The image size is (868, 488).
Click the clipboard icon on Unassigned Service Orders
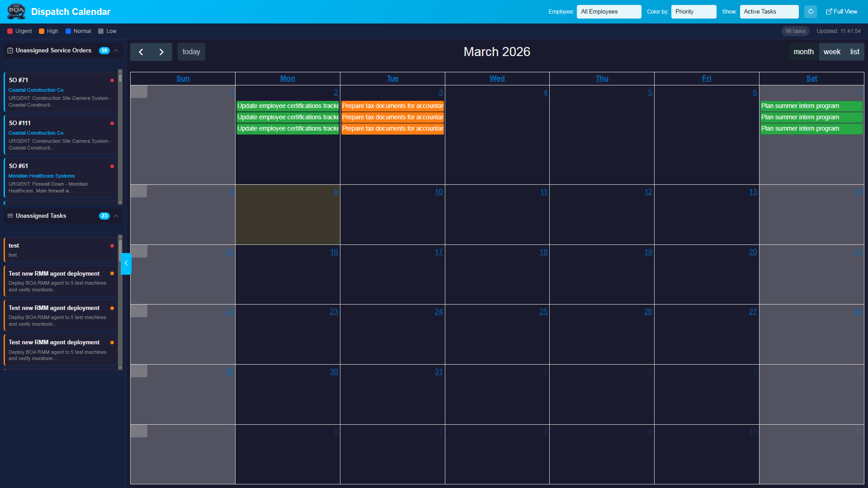click(10, 51)
